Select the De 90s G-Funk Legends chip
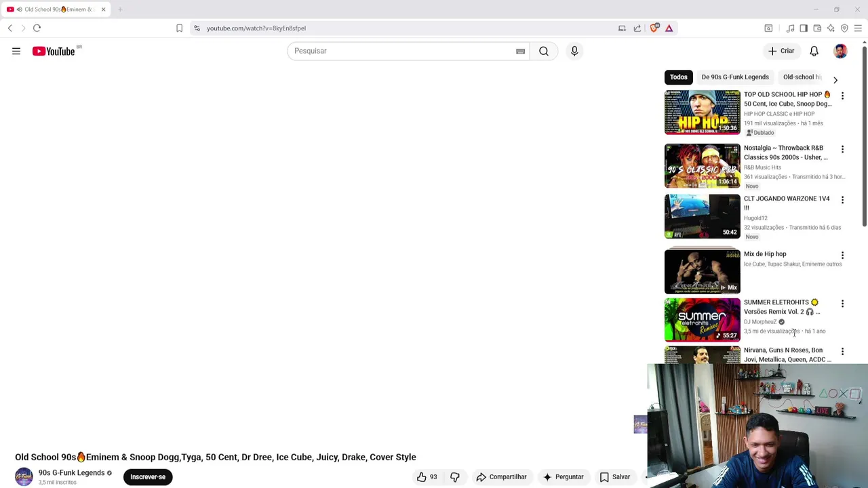Screen dimensions: 868x488 coord(735,77)
